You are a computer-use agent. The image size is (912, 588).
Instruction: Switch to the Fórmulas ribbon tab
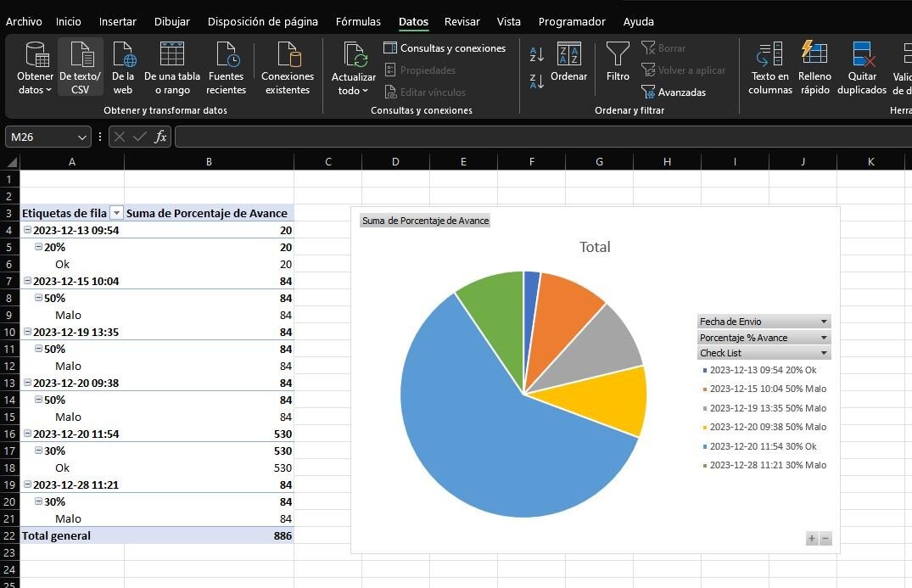point(358,21)
